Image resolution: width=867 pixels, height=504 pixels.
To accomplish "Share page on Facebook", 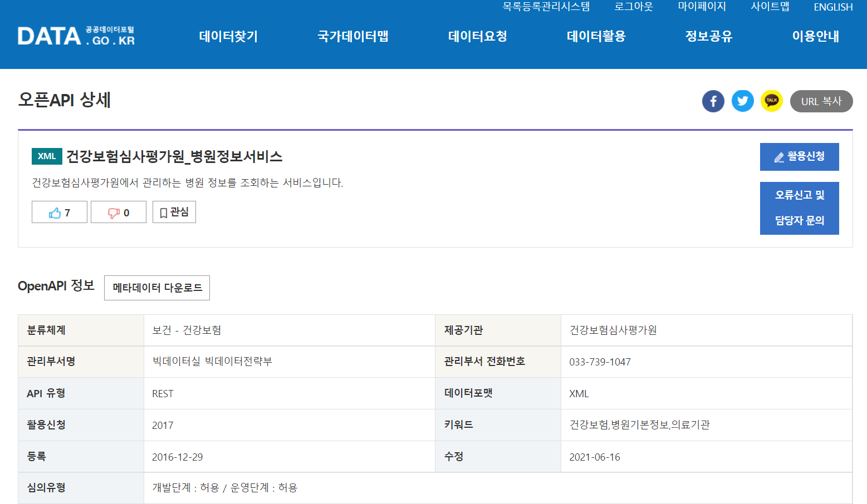I will 713,101.
